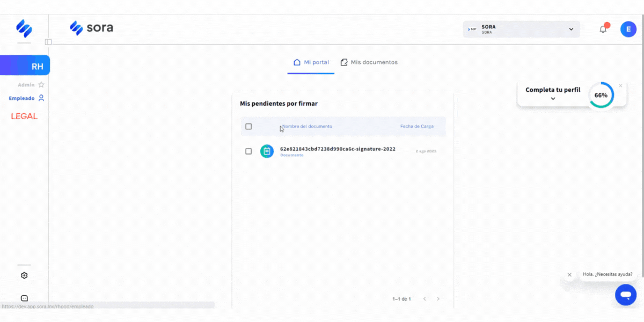Open LEGAL in the sidebar
This screenshot has width=644, height=322.
tap(24, 116)
